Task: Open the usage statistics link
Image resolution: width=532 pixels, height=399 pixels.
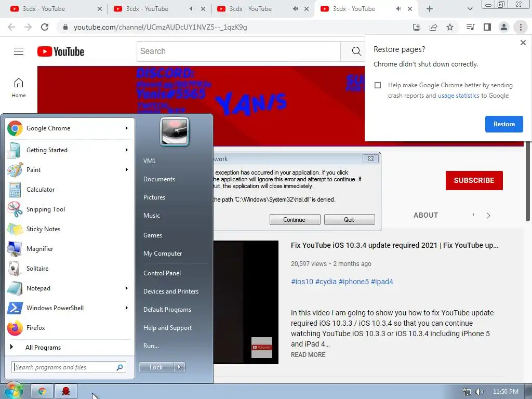Action: click(x=458, y=96)
